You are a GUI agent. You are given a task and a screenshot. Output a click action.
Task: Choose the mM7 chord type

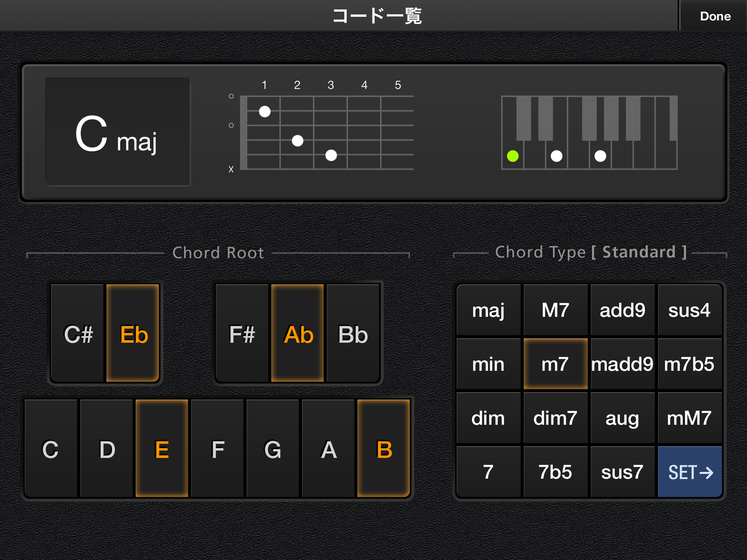[690, 418]
